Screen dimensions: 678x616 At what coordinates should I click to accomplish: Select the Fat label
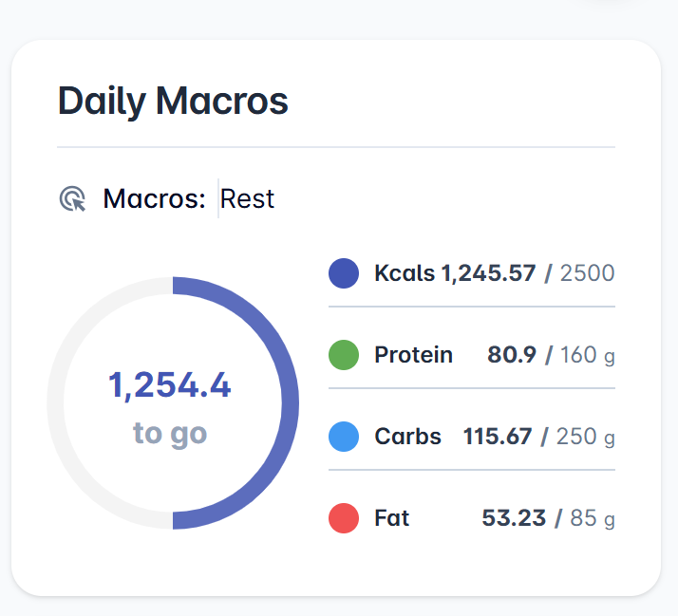[392, 518]
